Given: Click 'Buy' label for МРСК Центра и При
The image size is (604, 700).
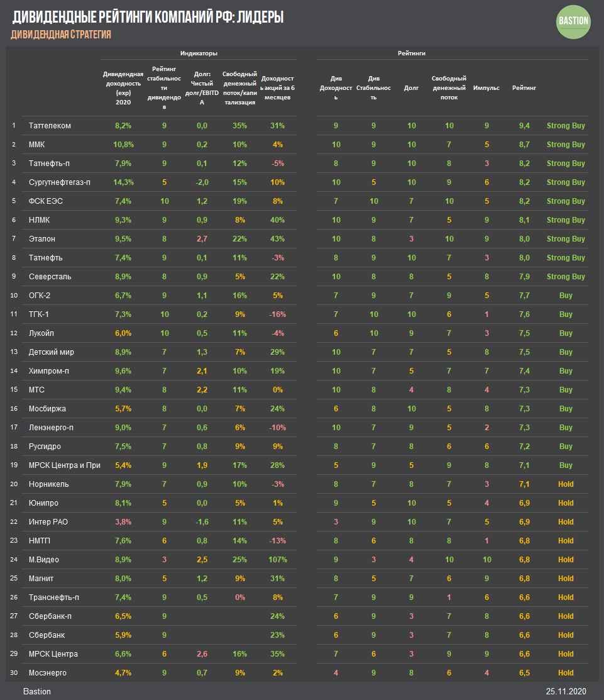Looking at the screenshot, I should [x=566, y=465].
